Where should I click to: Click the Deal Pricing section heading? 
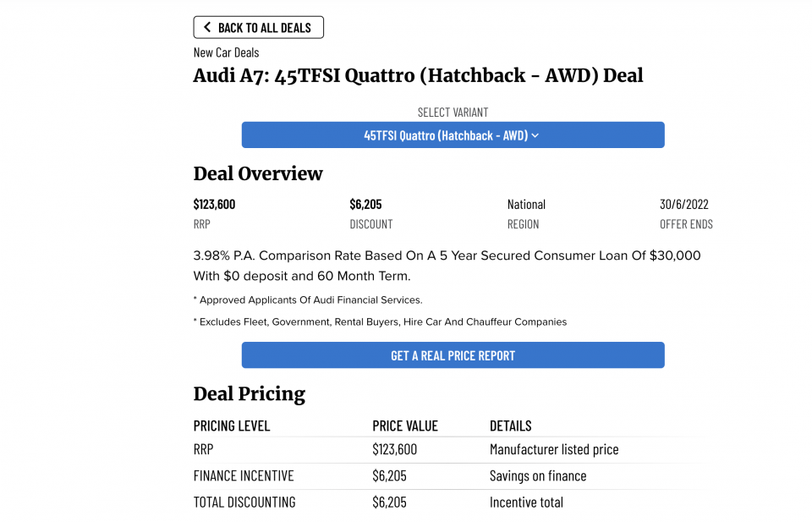249,394
